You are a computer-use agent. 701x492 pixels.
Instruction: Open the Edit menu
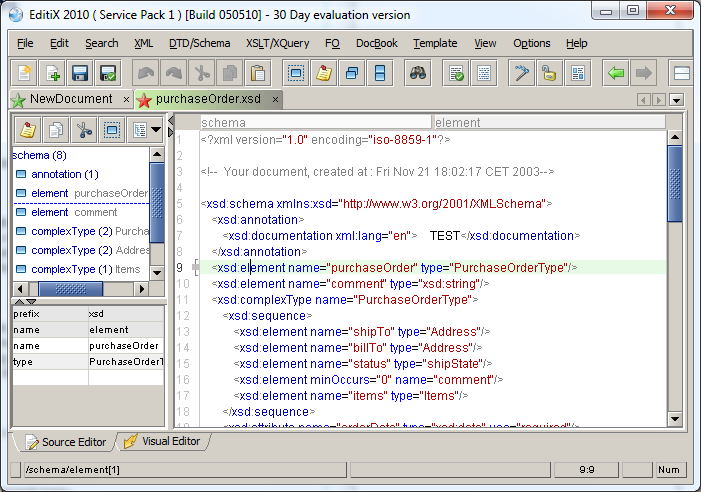tap(59, 43)
